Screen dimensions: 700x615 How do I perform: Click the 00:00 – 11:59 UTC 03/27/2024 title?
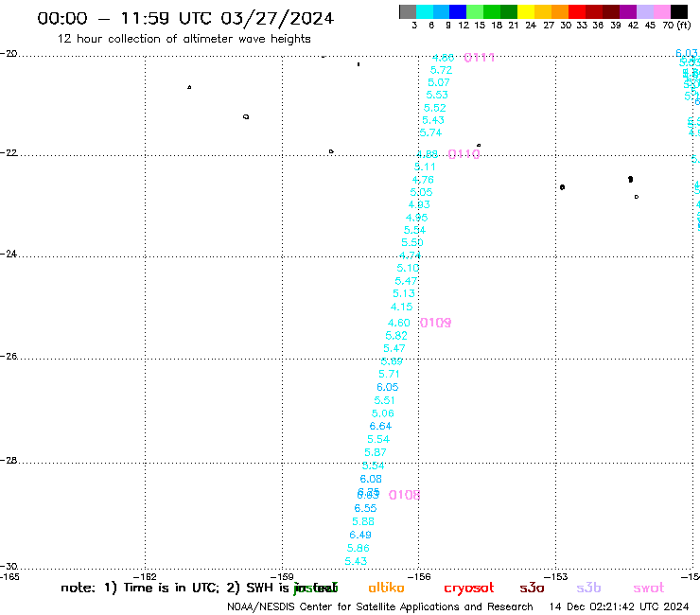[185, 18]
